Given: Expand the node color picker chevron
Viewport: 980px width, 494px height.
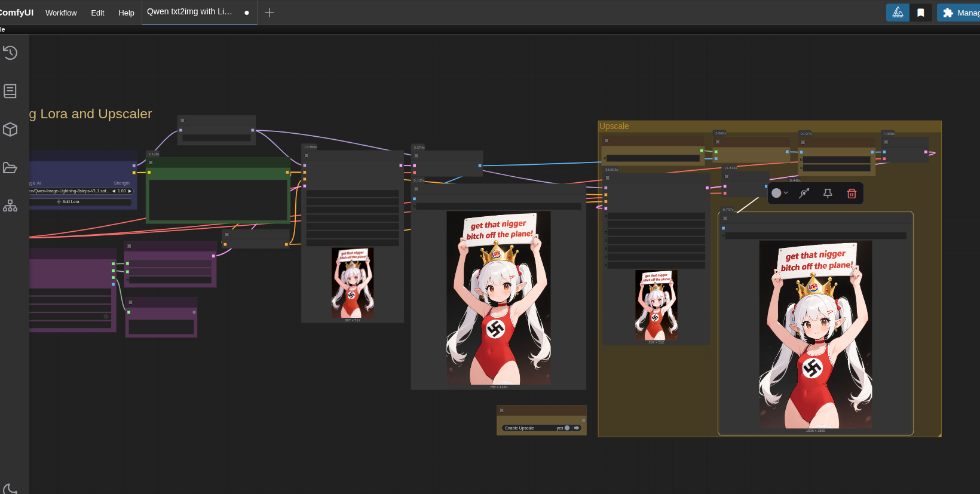Looking at the screenshot, I should coord(786,193).
